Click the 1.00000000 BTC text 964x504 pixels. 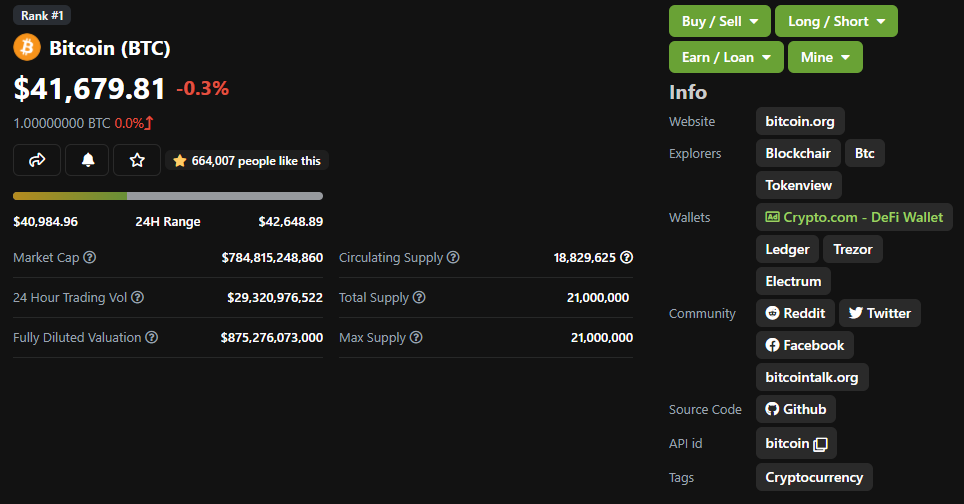(62, 123)
